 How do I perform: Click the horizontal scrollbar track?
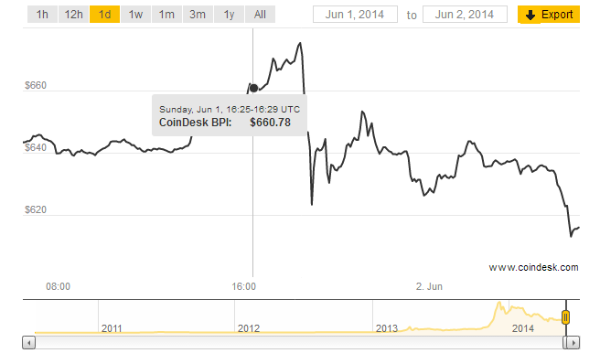[x=300, y=343]
